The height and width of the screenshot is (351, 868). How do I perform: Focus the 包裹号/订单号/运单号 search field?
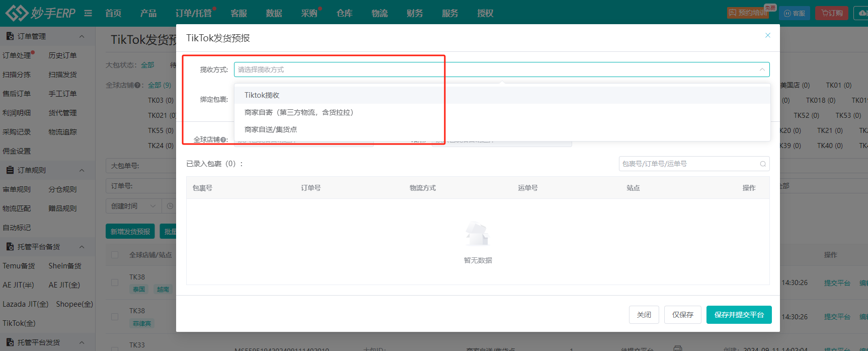click(x=694, y=164)
